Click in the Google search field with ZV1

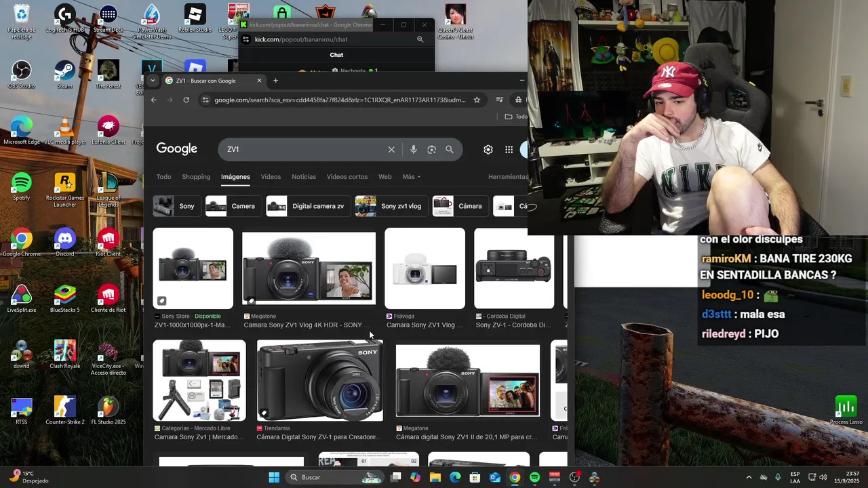(305, 150)
